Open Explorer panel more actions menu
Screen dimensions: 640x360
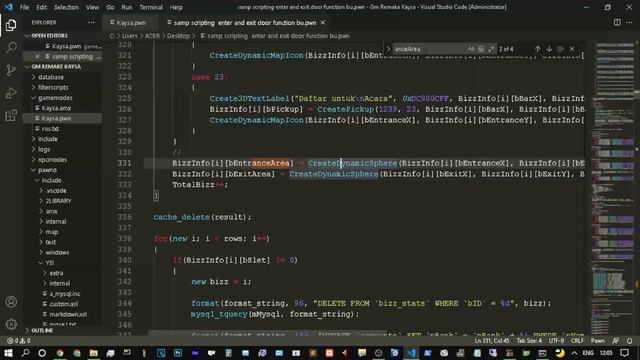(91, 22)
